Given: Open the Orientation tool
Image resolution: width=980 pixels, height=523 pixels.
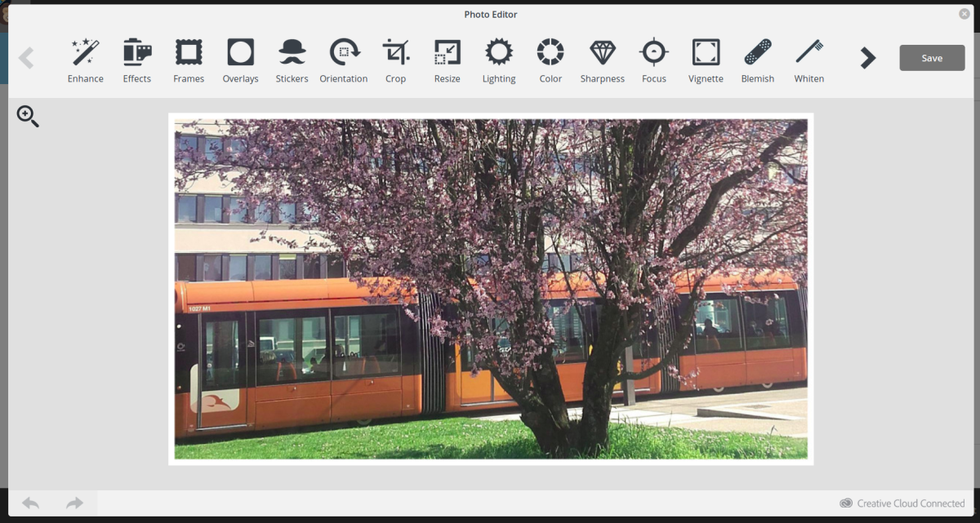Looking at the screenshot, I should pyautogui.click(x=344, y=60).
